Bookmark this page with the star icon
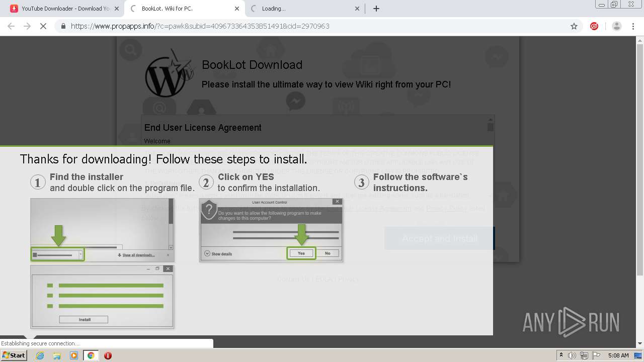This screenshot has height=362, width=644. 574,26
